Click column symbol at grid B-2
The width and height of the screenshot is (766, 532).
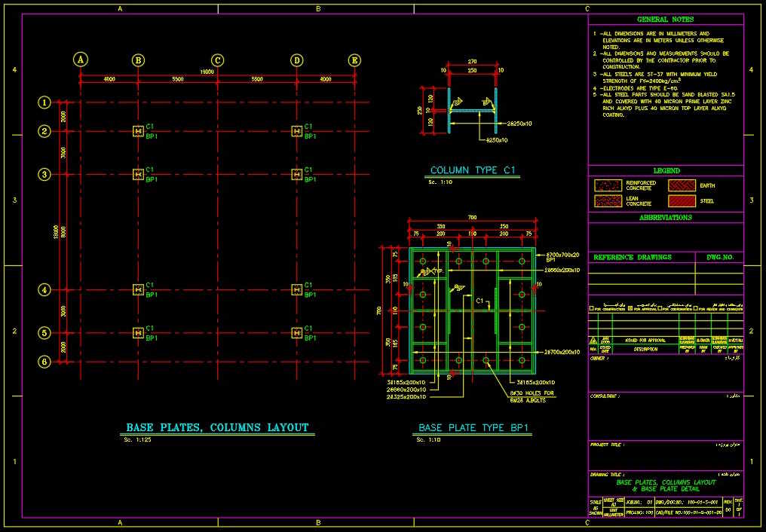coord(138,132)
